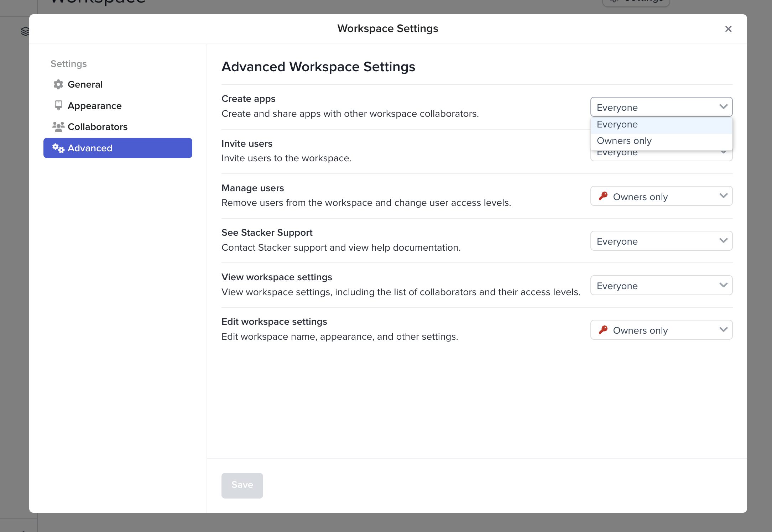Expand Edit workspace settings dropdown chevron
The height and width of the screenshot is (532, 772).
(x=723, y=330)
